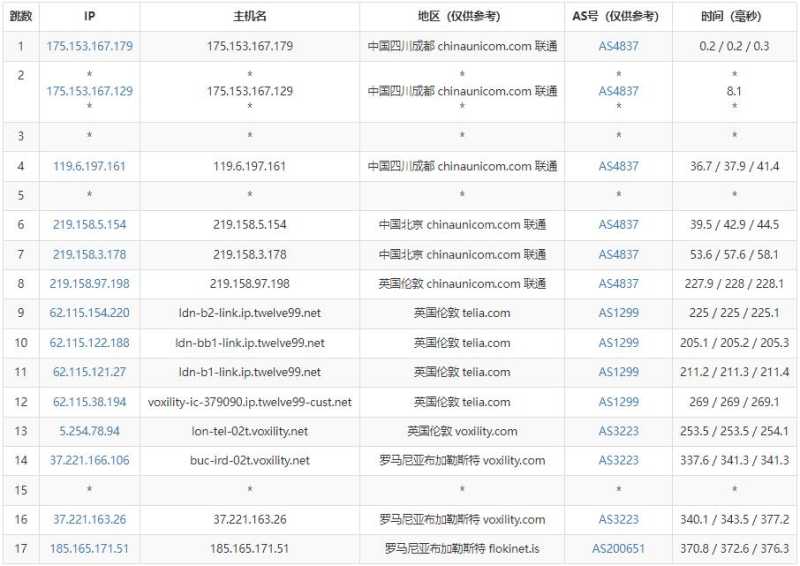Open IP link 175.153.167.129

point(89,91)
